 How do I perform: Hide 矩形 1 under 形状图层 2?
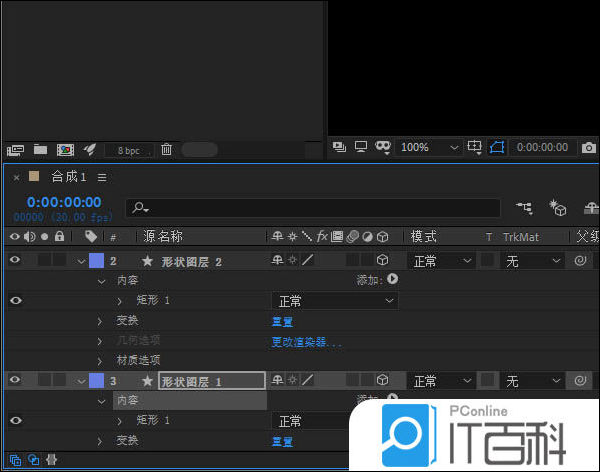16,301
